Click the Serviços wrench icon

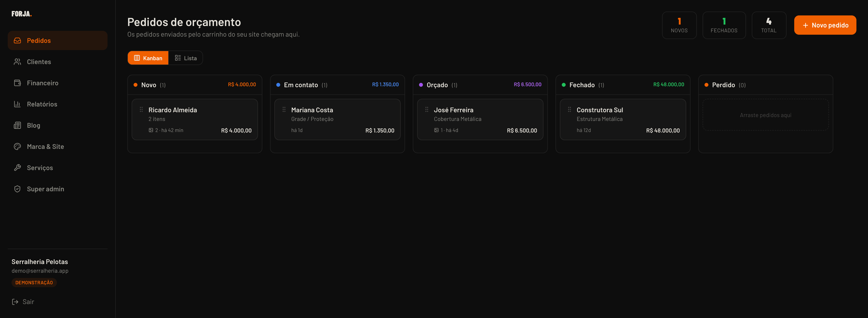pos(18,168)
